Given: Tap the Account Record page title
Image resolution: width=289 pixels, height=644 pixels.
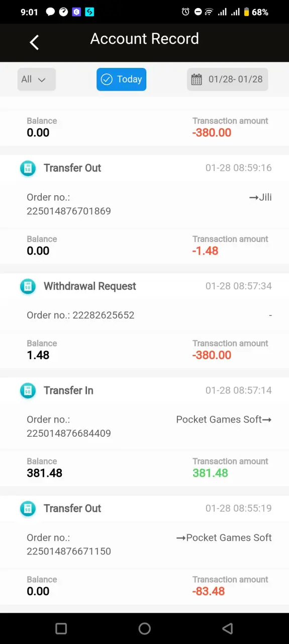Looking at the screenshot, I should tap(144, 39).
